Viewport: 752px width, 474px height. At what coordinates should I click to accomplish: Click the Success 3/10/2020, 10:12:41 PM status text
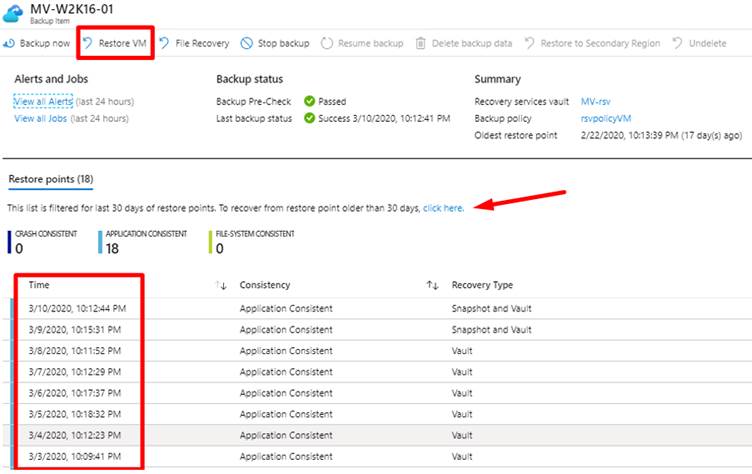[384, 118]
